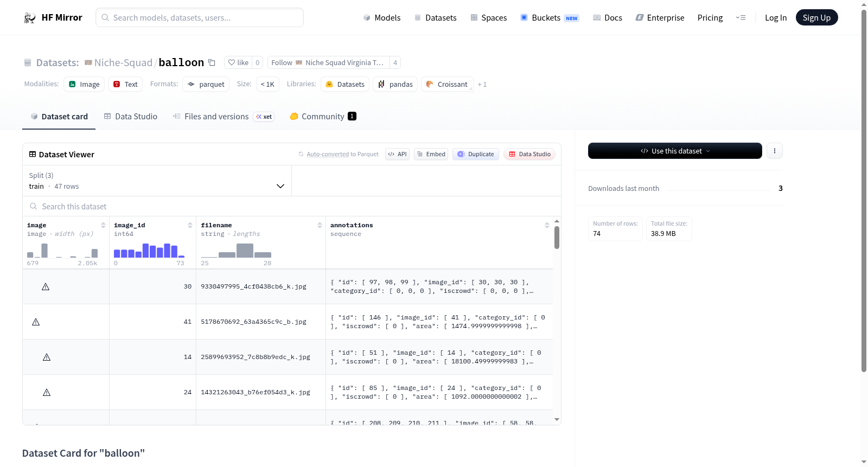Switch to Community tab

pyautogui.click(x=323, y=116)
